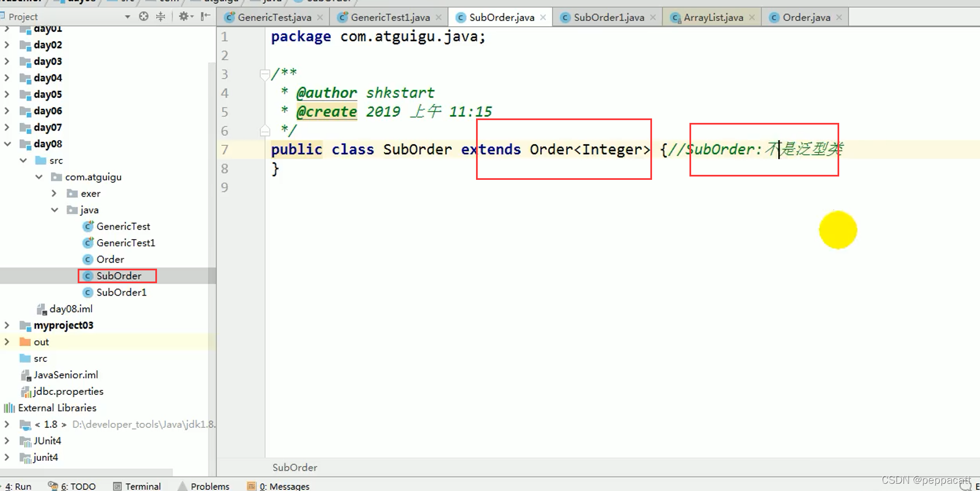Select JavaSenior.iml file
The height and width of the screenshot is (491, 980).
click(x=59, y=375)
